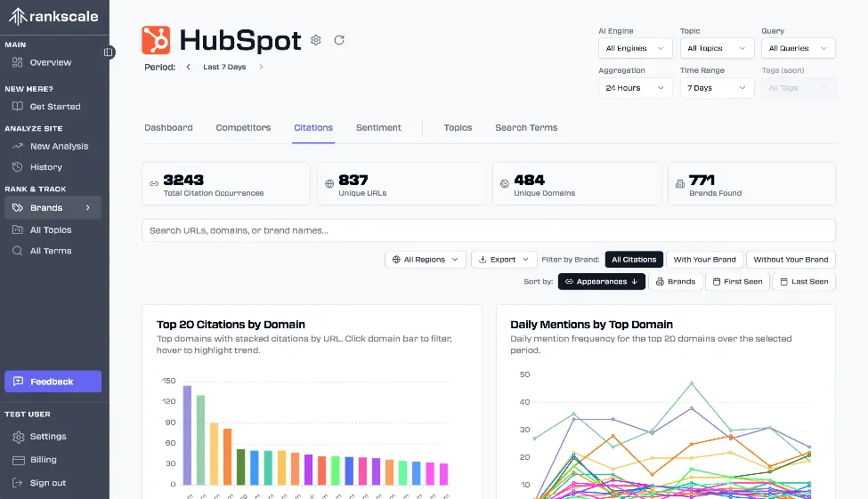
Task: Go to the next period with the right arrow
Action: click(x=261, y=67)
